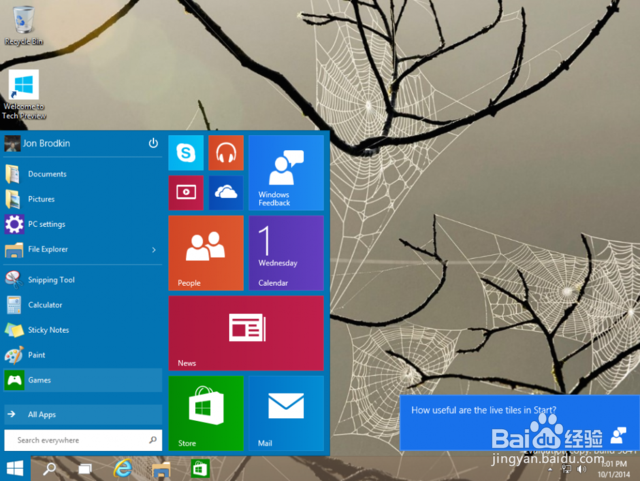
Task: Open Task View on taskbar
Action: (85, 469)
